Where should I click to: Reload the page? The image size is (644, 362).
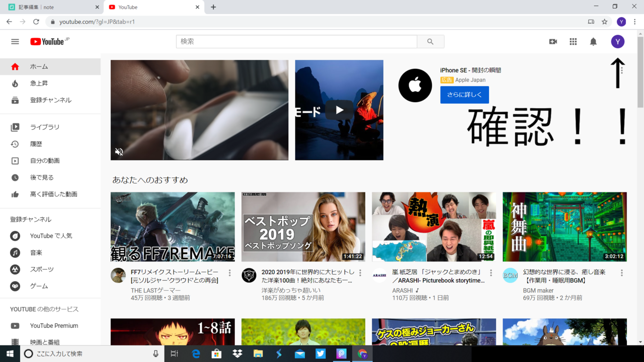pyautogui.click(x=36, y=22)
